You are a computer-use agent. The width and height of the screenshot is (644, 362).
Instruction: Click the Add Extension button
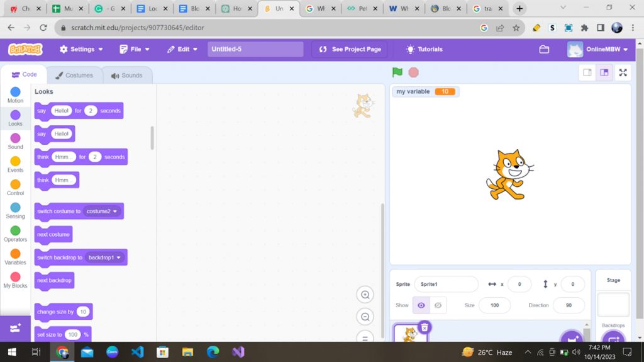click(15, 328)
